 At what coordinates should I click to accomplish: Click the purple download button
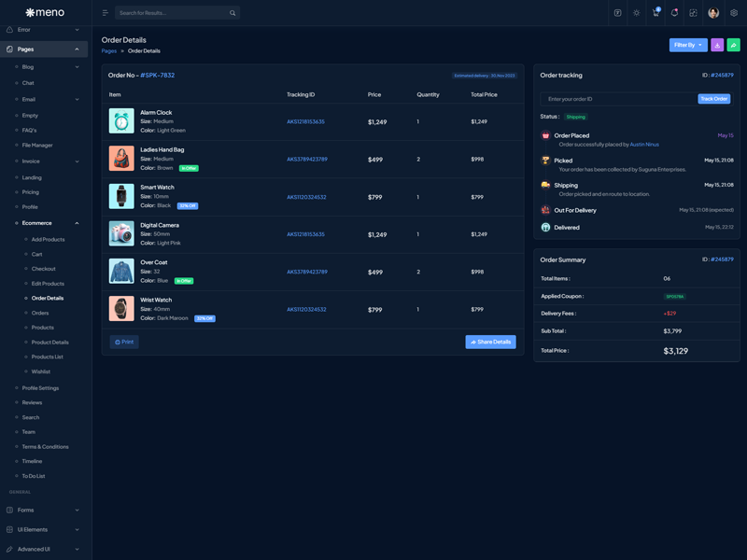pyautogui.click(x=717, y=45)
